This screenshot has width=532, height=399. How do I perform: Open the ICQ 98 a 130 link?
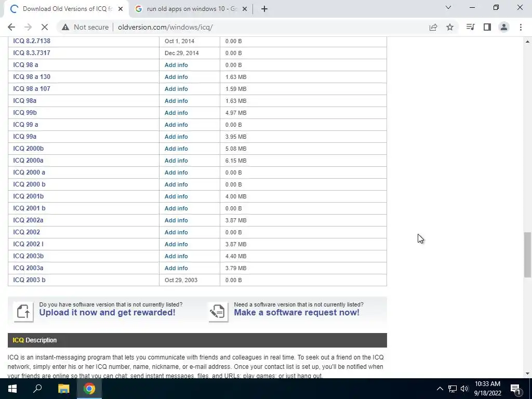[x=32, y=77]
